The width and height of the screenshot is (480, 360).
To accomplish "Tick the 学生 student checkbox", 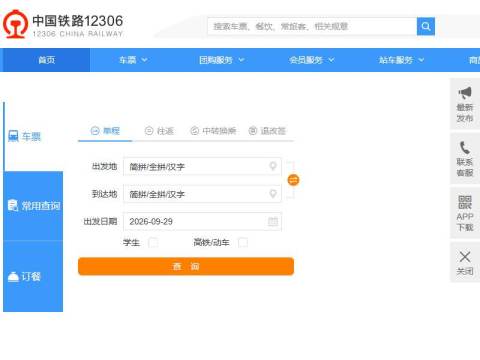I will coord(153,242).
